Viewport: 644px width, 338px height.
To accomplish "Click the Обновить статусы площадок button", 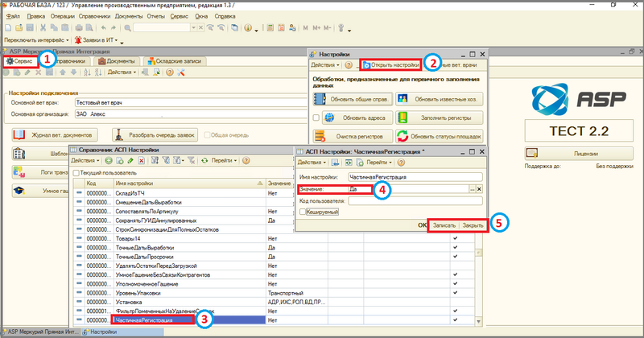I will (440, 136).
